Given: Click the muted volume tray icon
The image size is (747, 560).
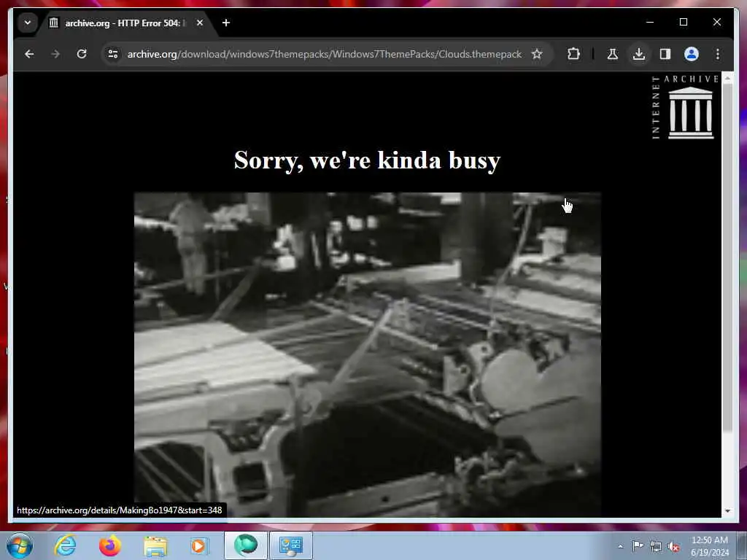Looking at the screenshot, I should 673,547.
